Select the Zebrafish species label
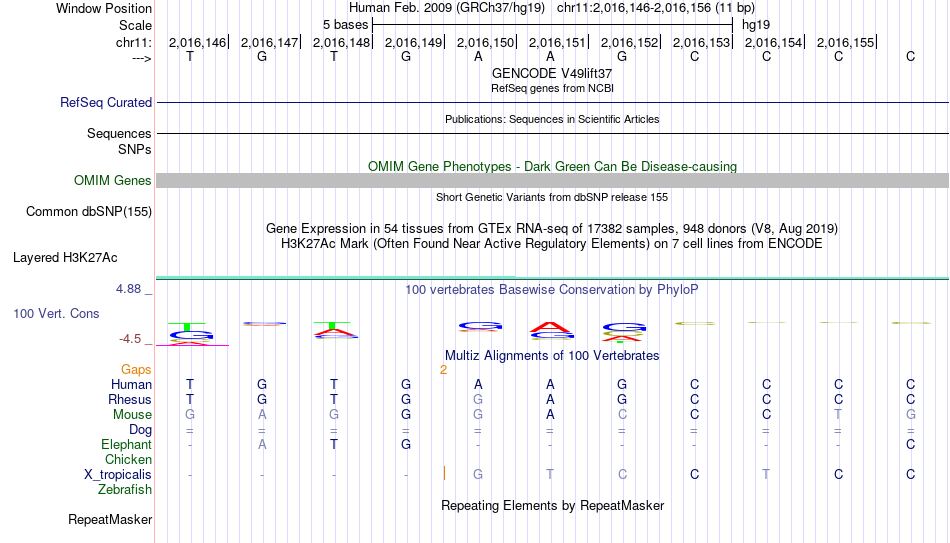The image size is (950, 543). pos(125,490)
